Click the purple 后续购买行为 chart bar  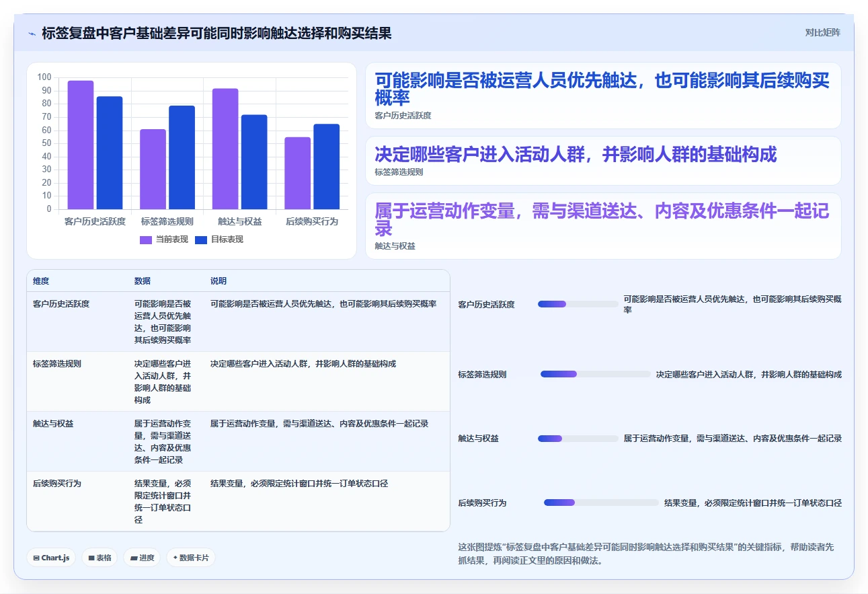click(x=297, y=173)
